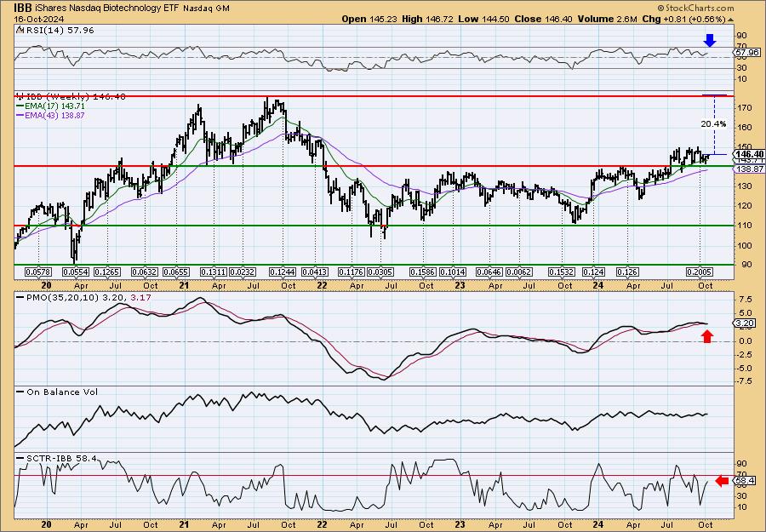
Task: Click the 0.2005 cycle value box
Action: (700, 272)
